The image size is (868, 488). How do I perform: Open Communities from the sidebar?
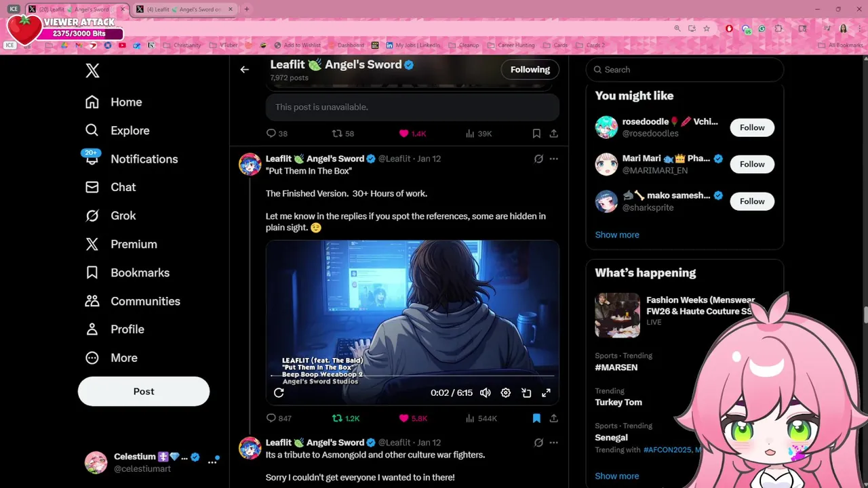(132, 301)
